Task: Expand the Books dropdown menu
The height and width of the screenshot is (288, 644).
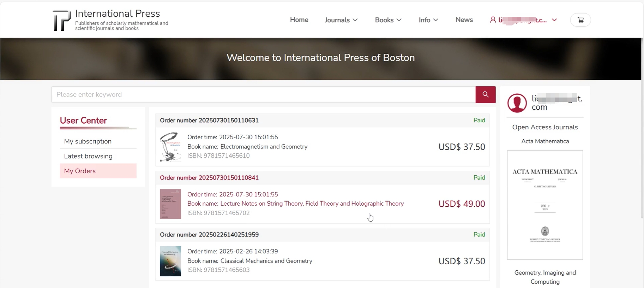Action: click(388, 20)
